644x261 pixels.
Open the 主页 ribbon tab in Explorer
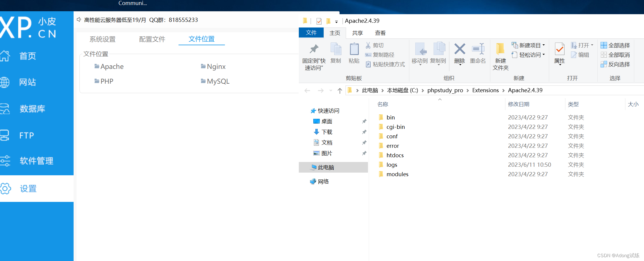pyautogui.click(x=335, y=33)
